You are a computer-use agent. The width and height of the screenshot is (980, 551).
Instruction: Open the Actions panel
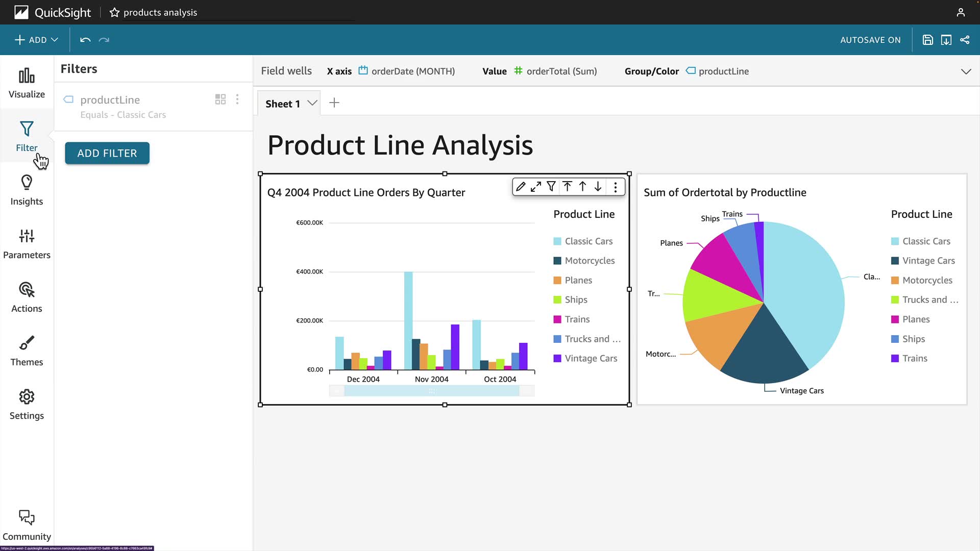[x=27, y=297]
